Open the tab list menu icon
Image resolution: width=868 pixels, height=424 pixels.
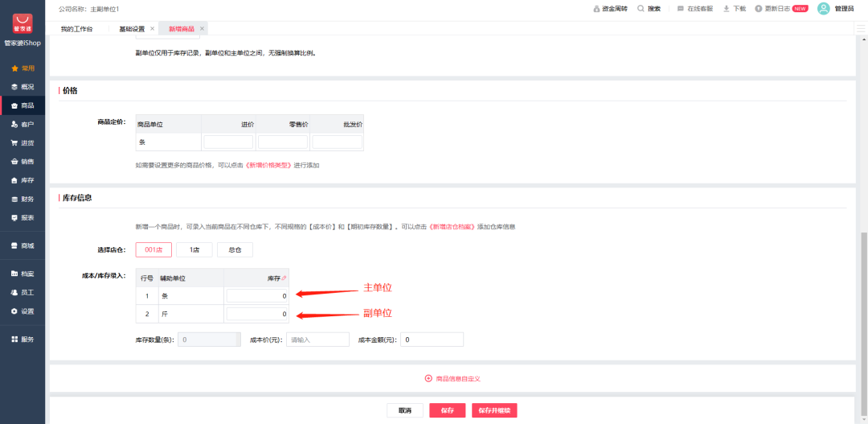[860, 29]
